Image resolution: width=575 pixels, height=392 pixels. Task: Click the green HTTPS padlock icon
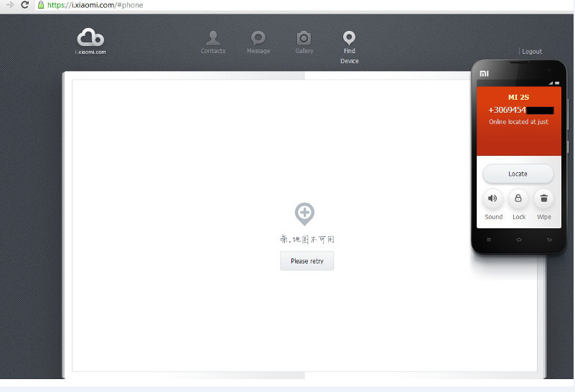coord(42,5)
